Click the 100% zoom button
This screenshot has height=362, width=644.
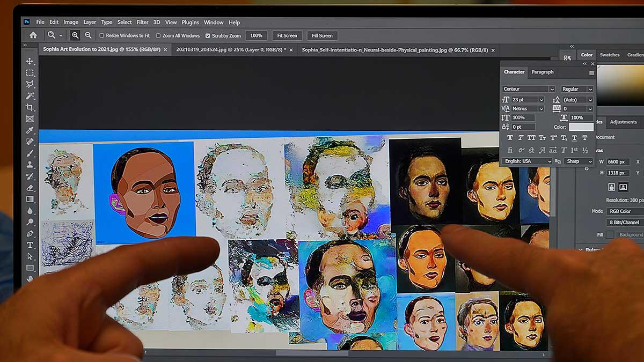click(x=256, y=35)
